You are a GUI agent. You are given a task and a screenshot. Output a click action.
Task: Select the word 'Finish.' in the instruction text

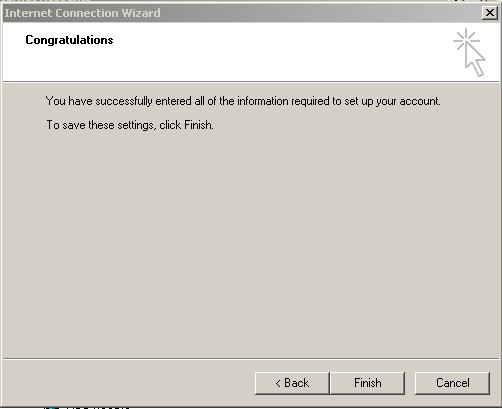tap(199, 125)
